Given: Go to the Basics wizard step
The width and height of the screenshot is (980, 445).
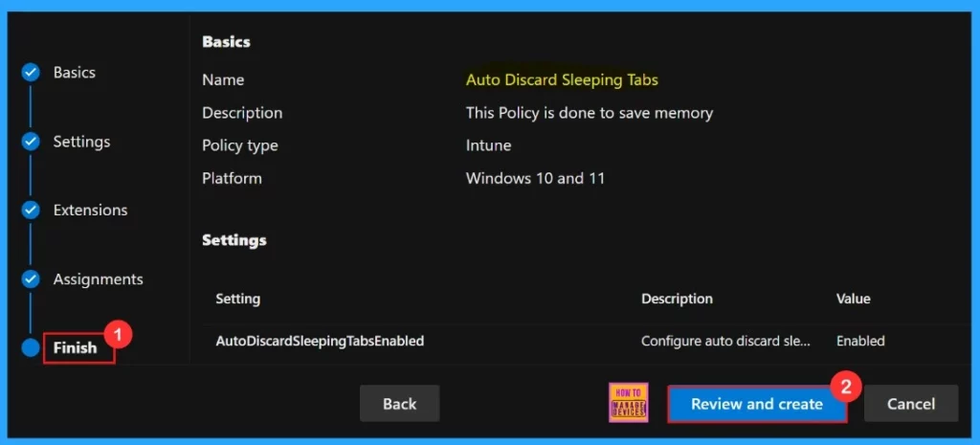Looking at the screenshot, I should tap(75, 73).
